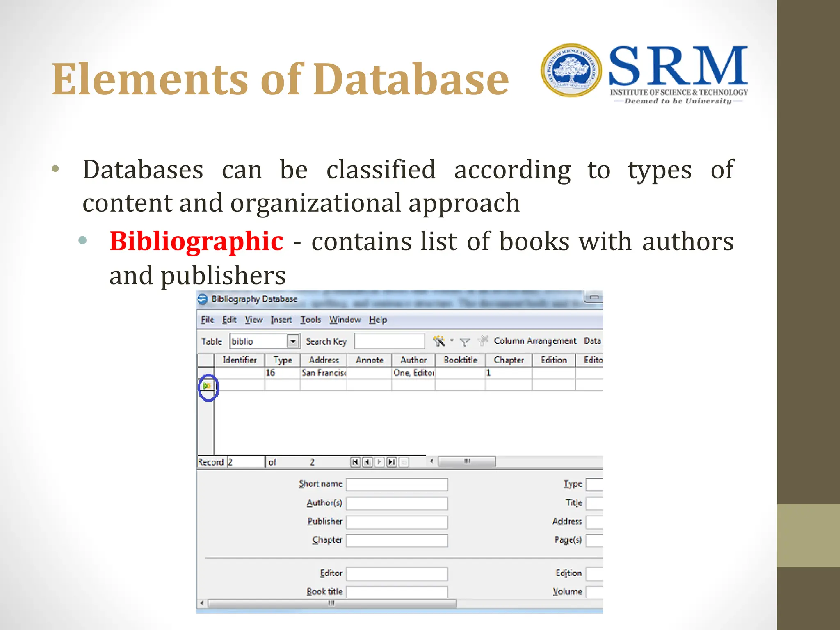Click the left arrow of table scrollbar
The image size is (840, 630).
(x=431, y=461)
